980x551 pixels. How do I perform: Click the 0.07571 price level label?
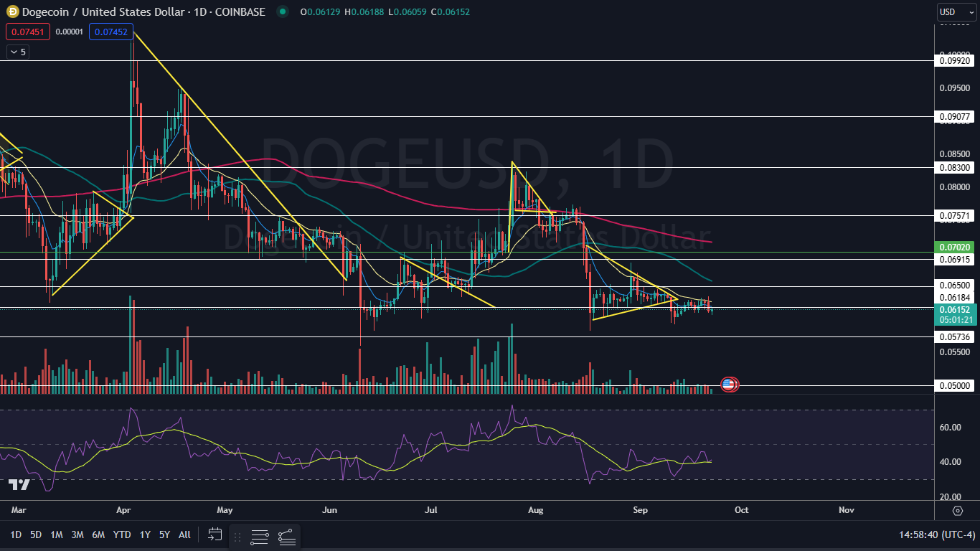pyautogui.click(x=956, y=215)
